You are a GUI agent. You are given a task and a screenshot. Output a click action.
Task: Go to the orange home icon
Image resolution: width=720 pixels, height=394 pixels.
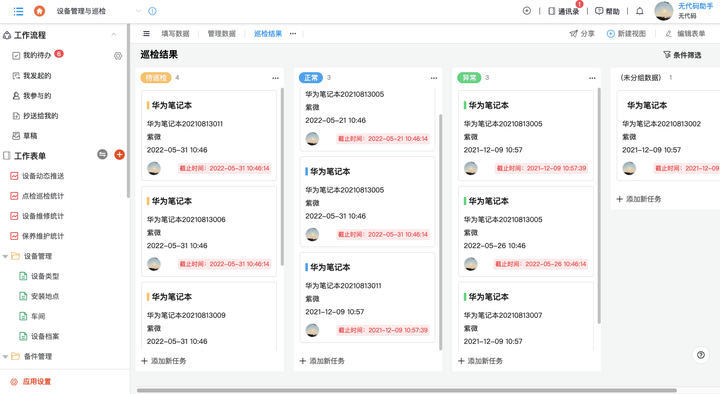tap(39, 11)
